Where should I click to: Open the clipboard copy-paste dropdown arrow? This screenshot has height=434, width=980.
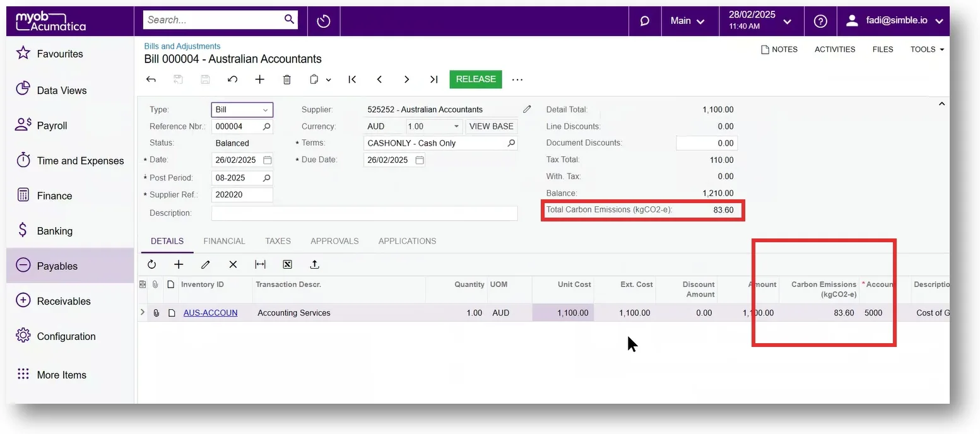[x=328, y=79]
